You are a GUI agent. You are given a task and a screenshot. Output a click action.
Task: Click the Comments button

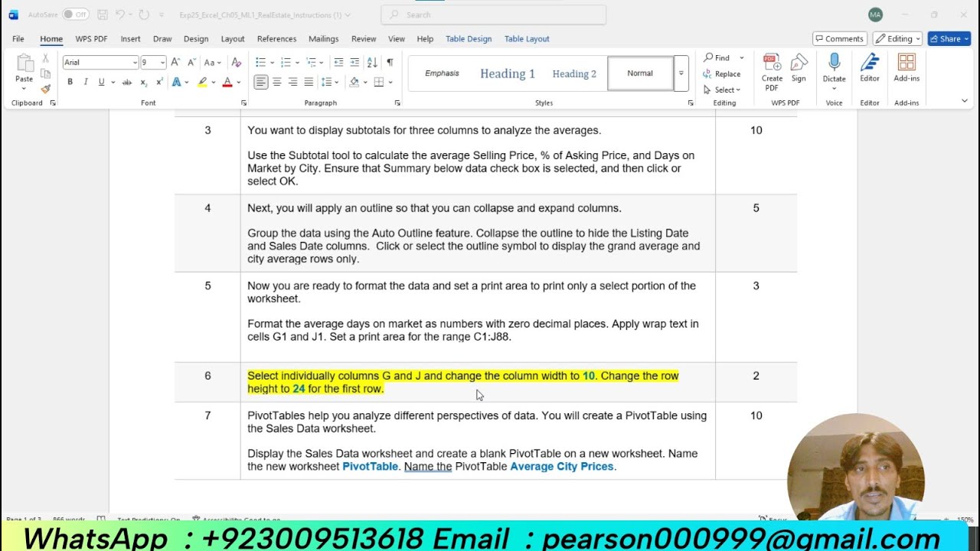[x=839, y=38]
